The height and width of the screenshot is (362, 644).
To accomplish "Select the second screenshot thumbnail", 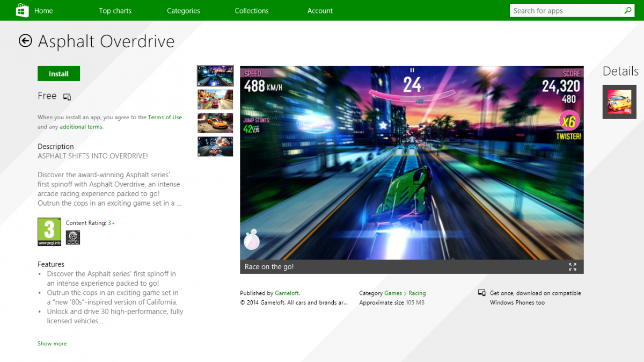I will [215, 99].
